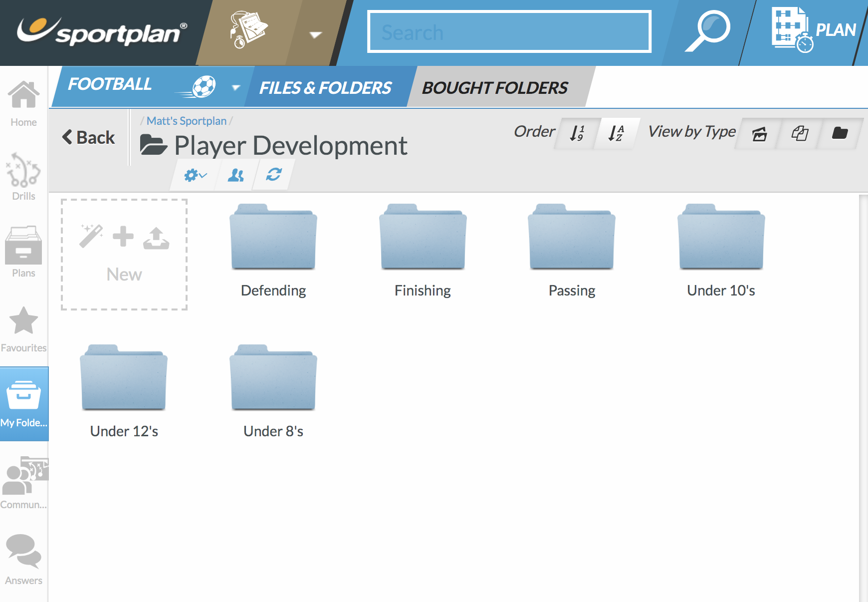Open the Community section
Screen dimensions: 868x602
[x=23, y=482]
